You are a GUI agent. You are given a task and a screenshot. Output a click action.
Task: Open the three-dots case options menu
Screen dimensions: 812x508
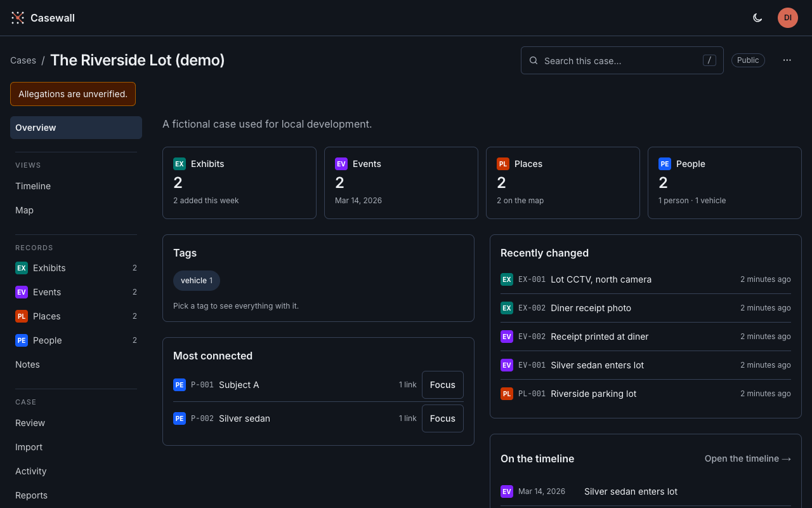coord(787,60)
